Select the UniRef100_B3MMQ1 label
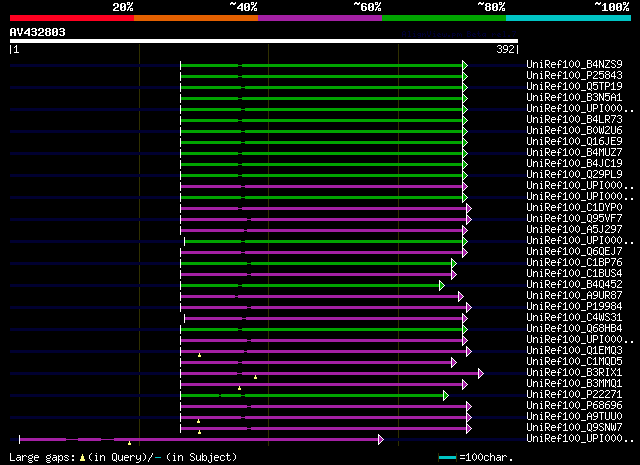The width and height of the screenshot is (640, 465). (x=574, y=383)
